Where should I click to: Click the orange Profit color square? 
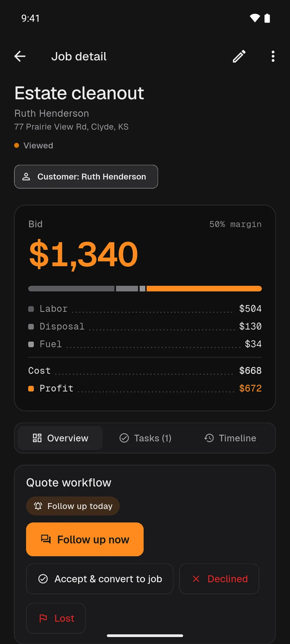[x=31, y=389]
